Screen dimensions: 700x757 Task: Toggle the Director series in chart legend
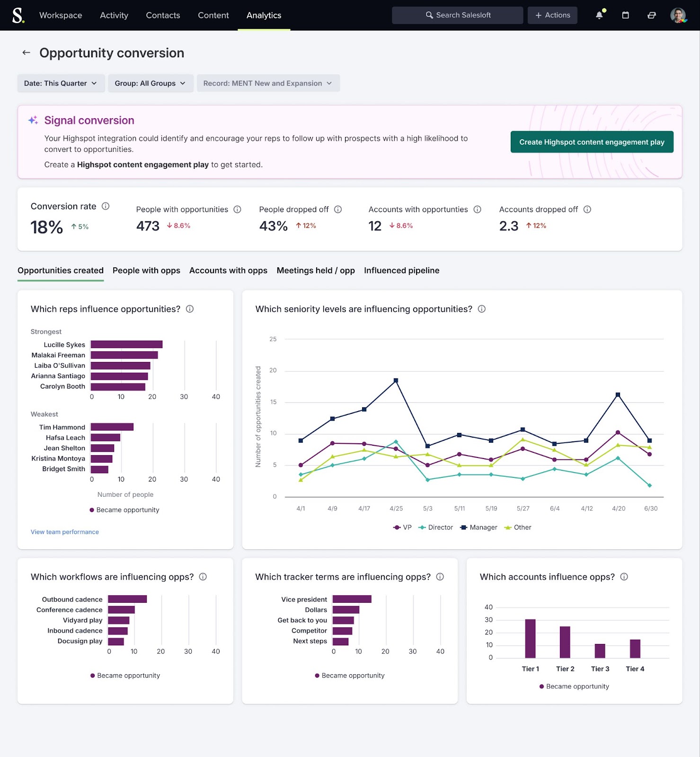tap(436, 528)
